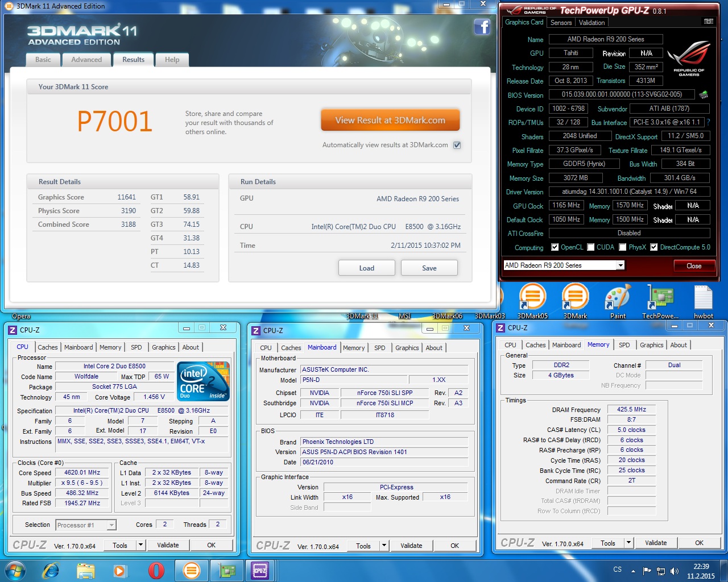Switch to CPU-Z taskbar button

point(260,571)
